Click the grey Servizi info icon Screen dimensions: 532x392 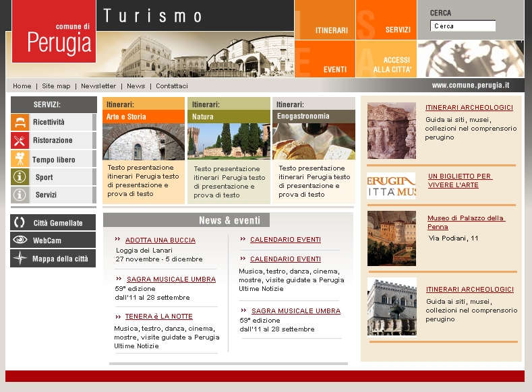(x=20, y=195)
